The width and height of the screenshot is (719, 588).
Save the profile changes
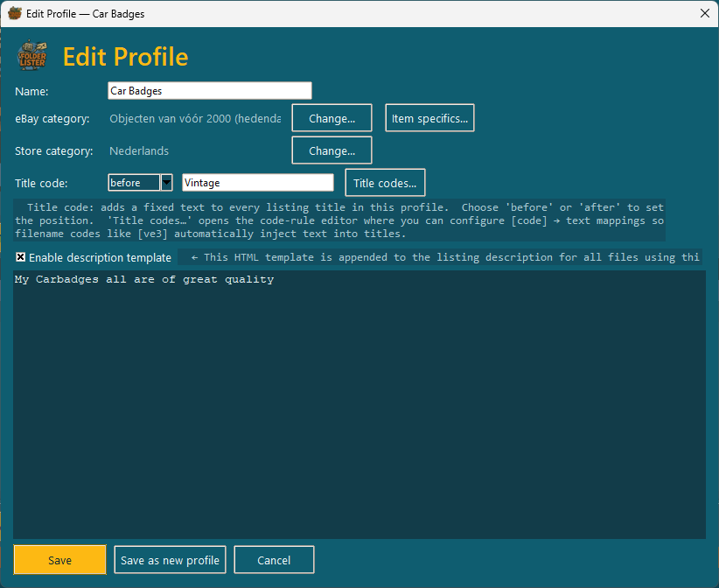(60, 560)
